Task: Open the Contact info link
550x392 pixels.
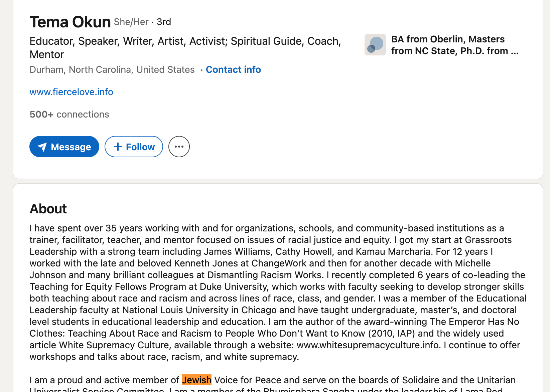Action: [x=233, y=69]
